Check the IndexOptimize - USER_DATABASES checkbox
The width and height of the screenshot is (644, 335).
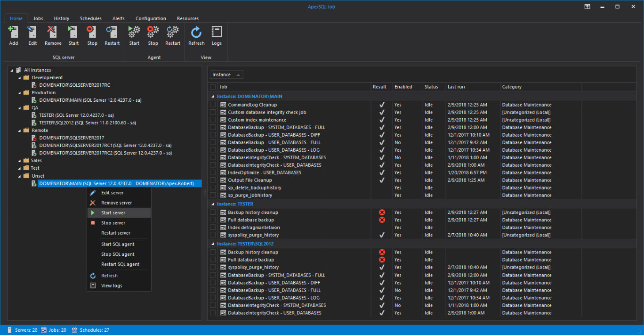[x=213, y=173]
